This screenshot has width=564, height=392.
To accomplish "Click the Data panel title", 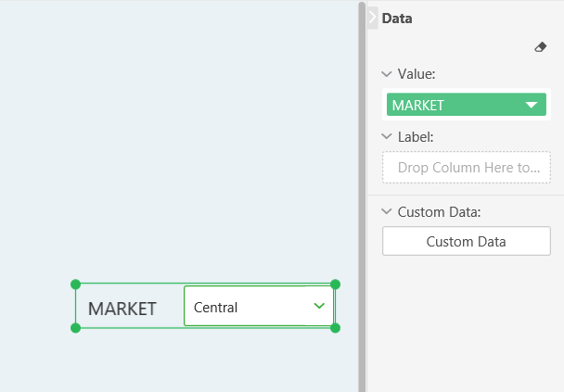I will click(397, 19).
